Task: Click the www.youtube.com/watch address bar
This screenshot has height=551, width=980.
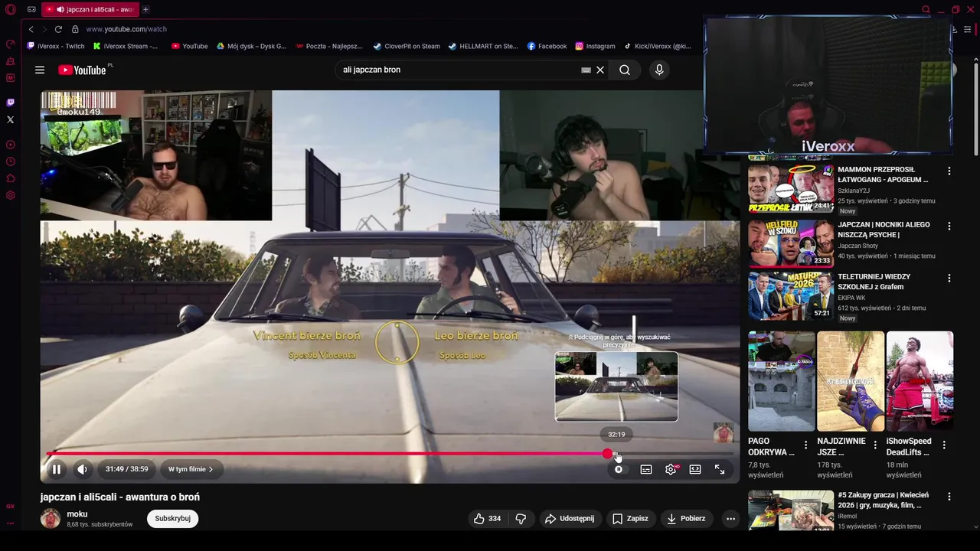Action: (x=126, y=29)
